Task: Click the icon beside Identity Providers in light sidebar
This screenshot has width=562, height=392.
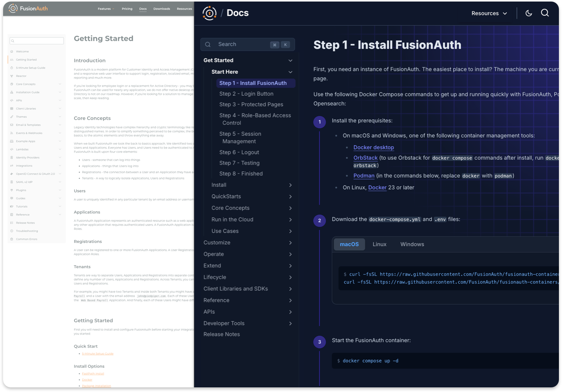Action: [x=12, y=157]
